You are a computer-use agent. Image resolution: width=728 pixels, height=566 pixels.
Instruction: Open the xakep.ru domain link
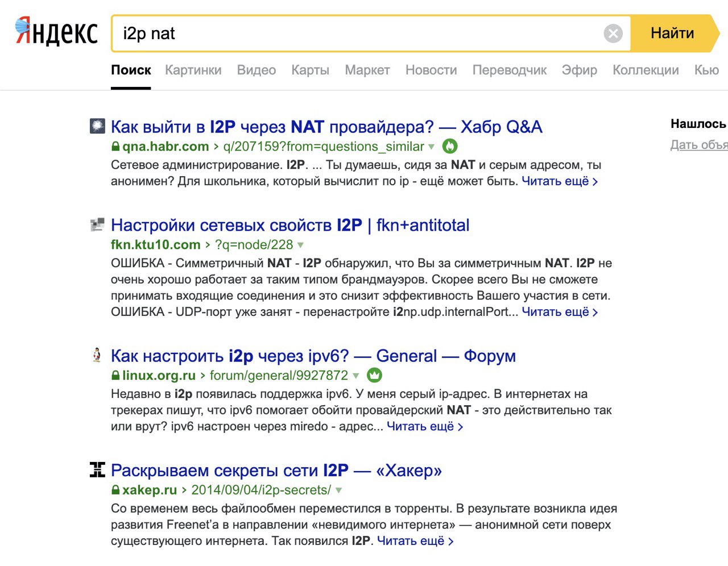[x=150, y=490]
